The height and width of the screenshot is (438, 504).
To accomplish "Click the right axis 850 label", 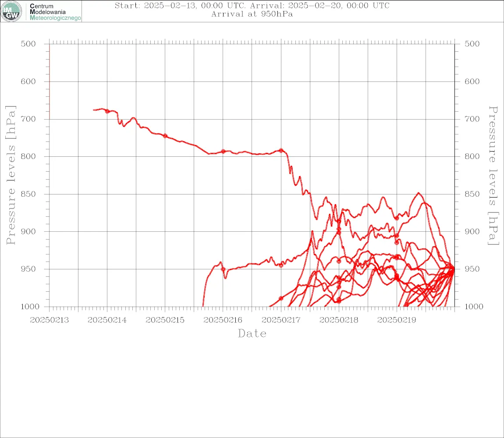I will 472,194.
